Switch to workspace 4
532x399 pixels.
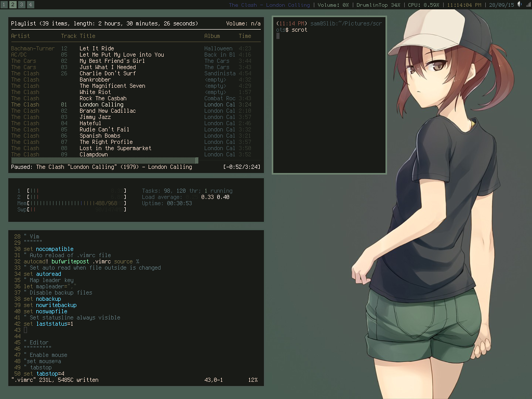(31, 5)
